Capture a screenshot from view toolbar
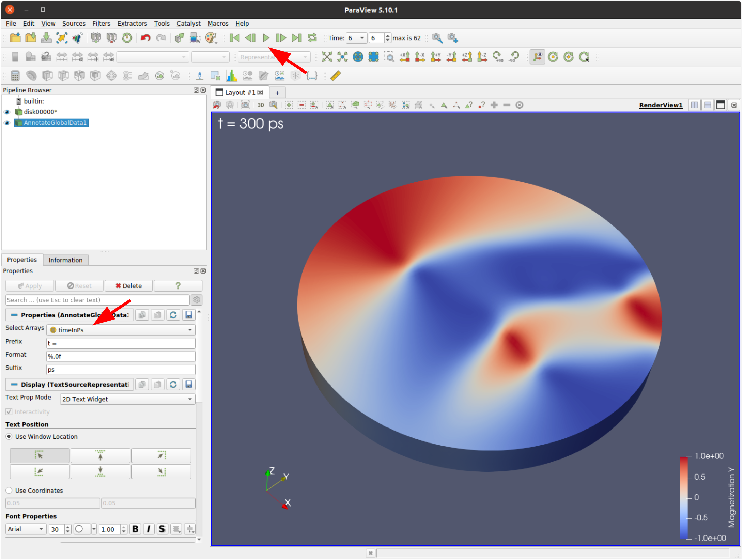Viewport: 743px width, 560px height. [245, 105]
